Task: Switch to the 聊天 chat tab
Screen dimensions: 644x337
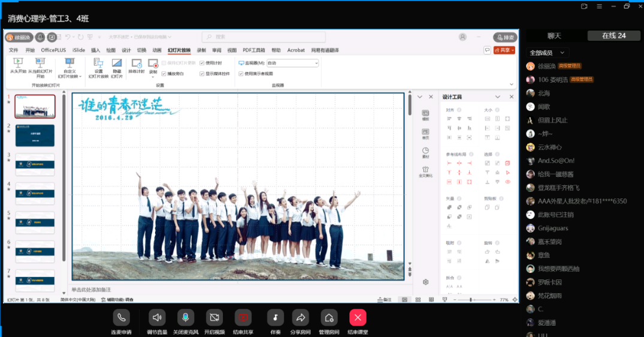Action: tap(554, 35)
